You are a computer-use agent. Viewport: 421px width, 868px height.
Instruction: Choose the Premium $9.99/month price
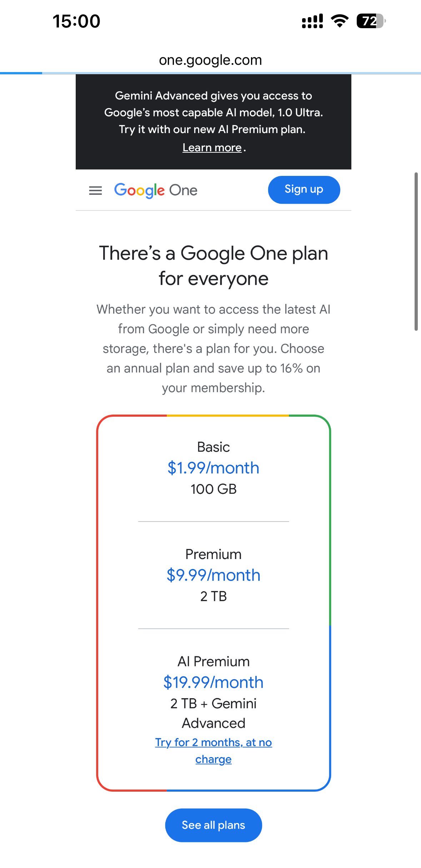tap(214, 575)
